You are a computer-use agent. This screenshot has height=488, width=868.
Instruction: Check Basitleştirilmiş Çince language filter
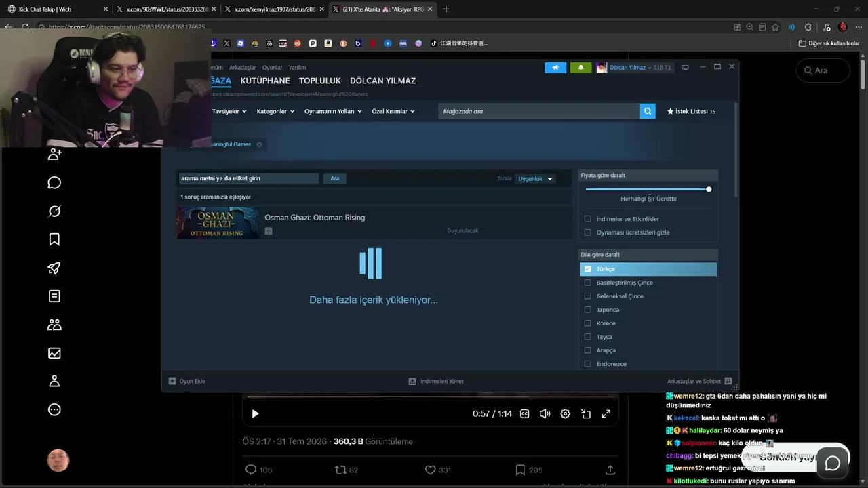point(587,283)
